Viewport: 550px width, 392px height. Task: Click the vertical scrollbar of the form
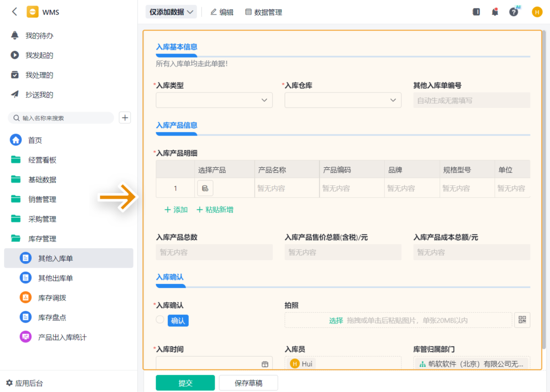(544, 183)
